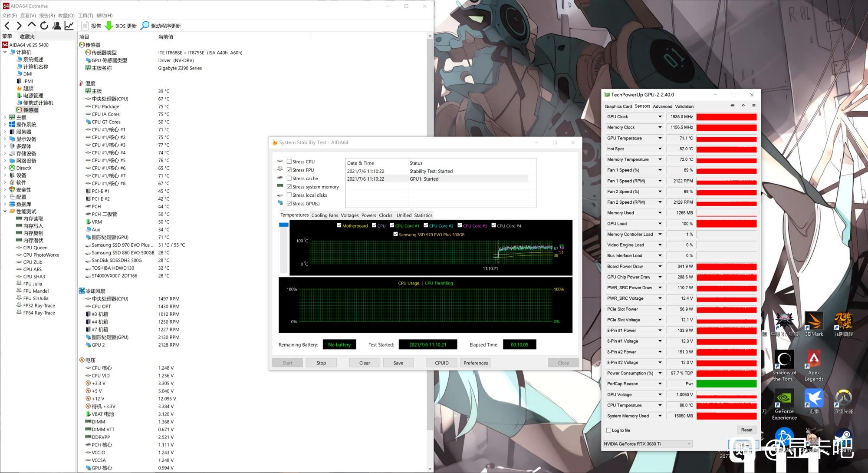Click the Save button
The width and height of the screenshot is (868, 473).
[398, 363]
